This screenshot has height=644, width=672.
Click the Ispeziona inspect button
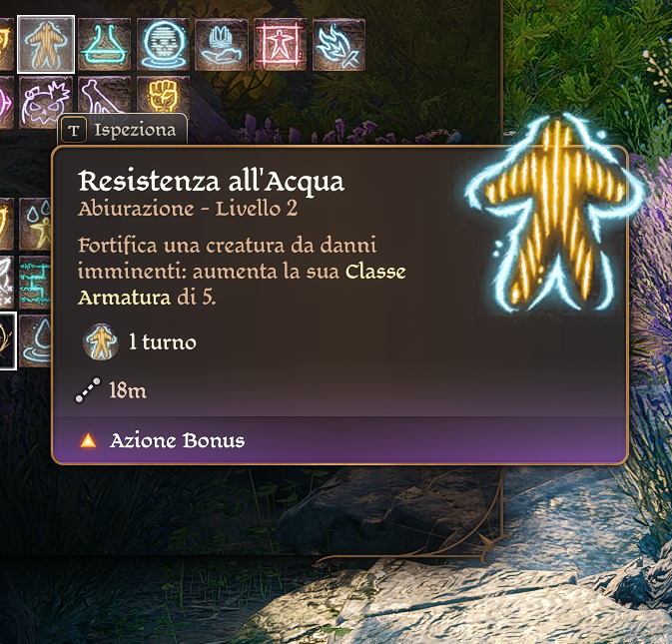point(123,130)
